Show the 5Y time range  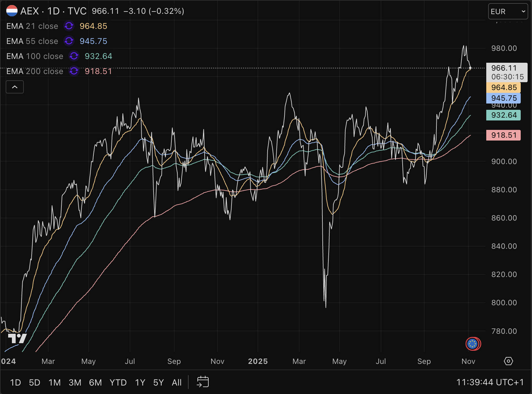point(159,382)
